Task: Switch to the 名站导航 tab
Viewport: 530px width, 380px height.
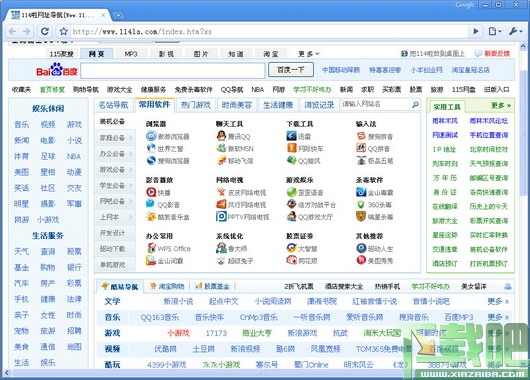Action: (x=114, y=105)
